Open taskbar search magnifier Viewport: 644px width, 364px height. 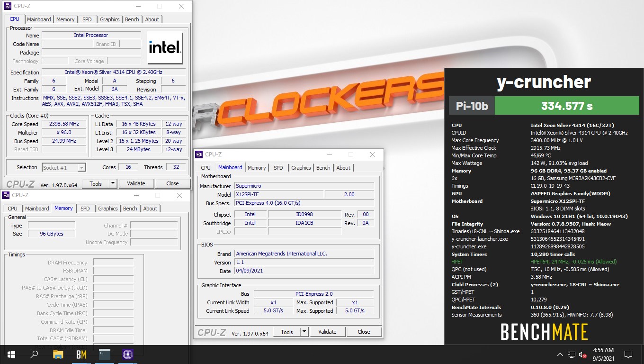34,354
